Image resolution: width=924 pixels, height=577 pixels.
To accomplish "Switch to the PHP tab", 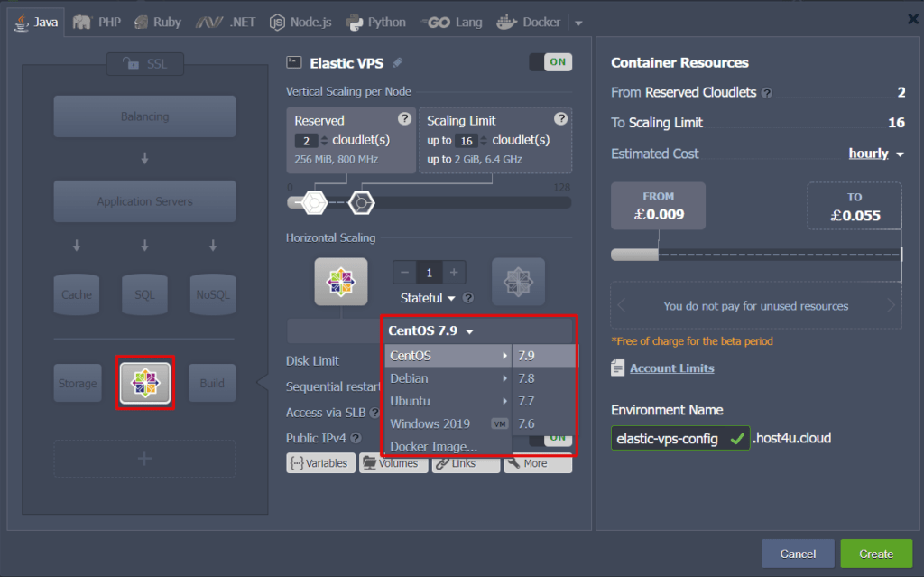I will pos(97,23).
